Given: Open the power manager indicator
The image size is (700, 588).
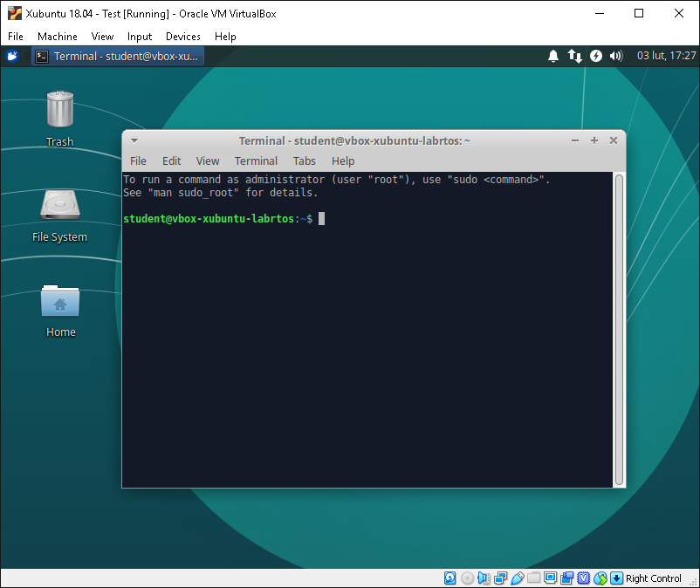Looking at the screenshot, I should pyautogui.click(x=596, y=56).
